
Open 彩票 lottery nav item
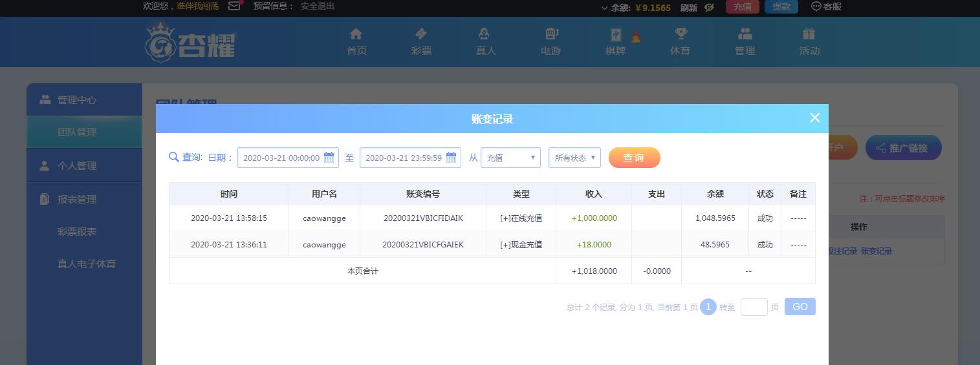[x=421, y=42]
